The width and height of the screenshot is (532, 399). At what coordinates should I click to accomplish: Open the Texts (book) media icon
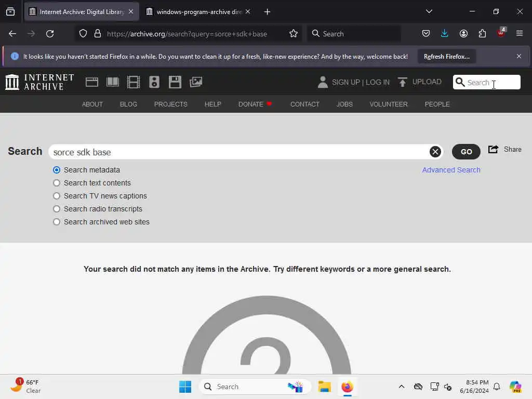pos(113,82)
